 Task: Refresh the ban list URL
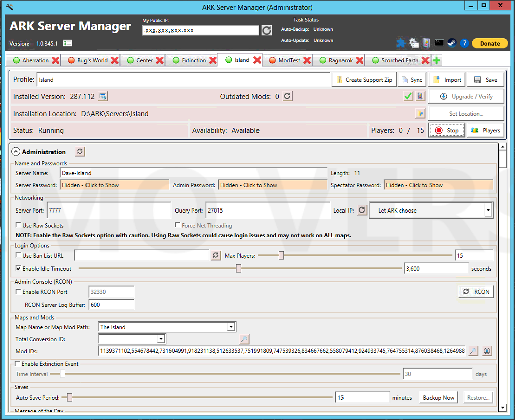click(216, 255)
